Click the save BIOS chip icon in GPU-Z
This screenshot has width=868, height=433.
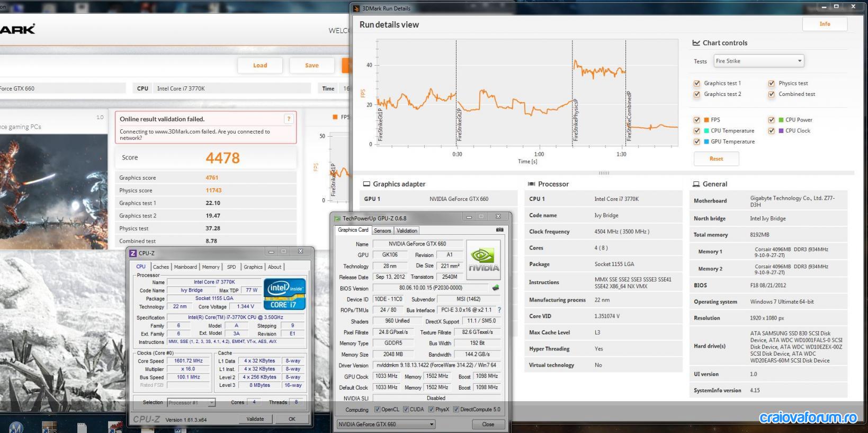(x=496, y=288)
